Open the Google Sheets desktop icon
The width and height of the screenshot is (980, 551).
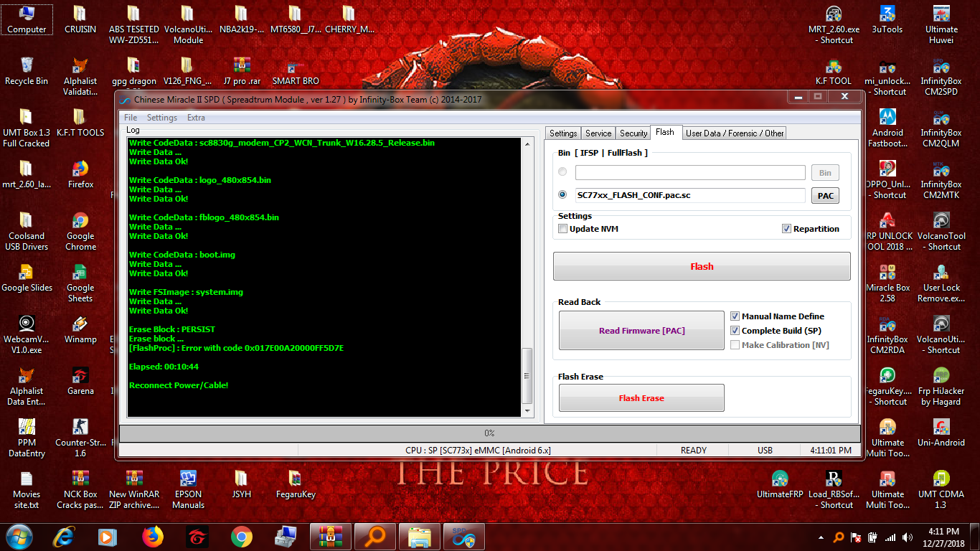coord(80,283)
